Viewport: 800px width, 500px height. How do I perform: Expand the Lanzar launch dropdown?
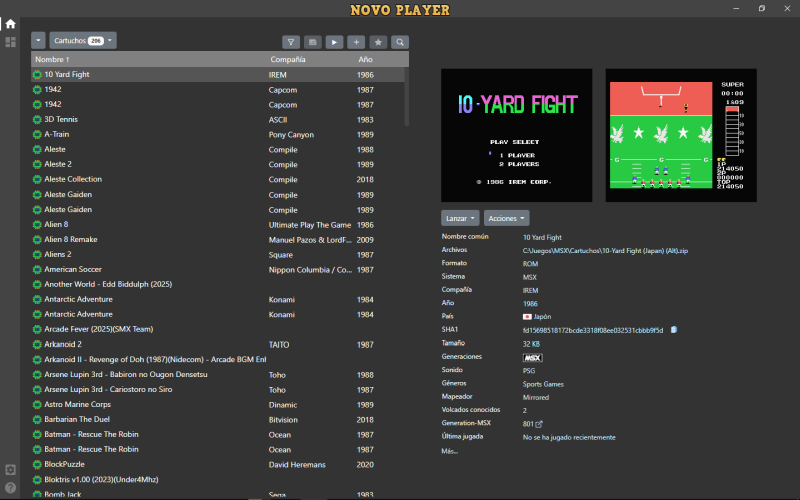point(460,218)
